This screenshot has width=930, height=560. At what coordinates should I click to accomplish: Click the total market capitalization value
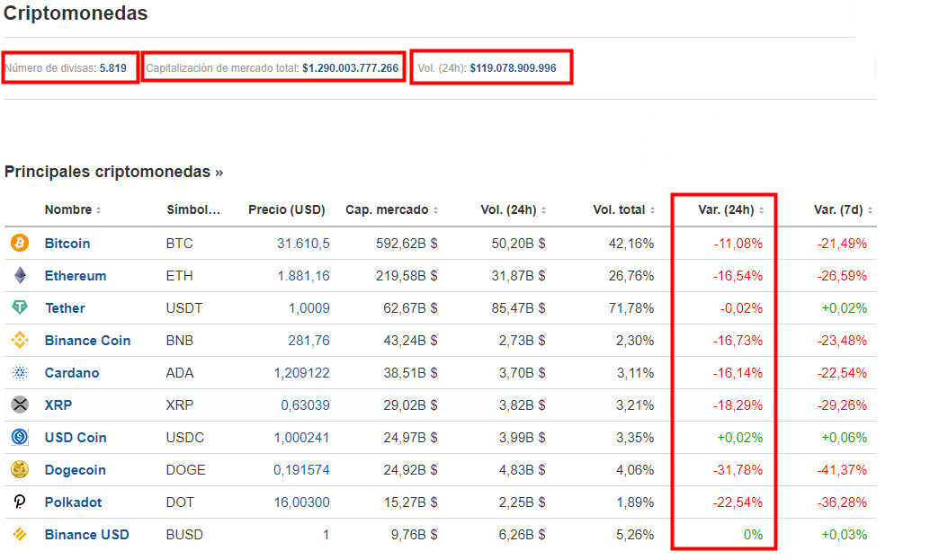pyautogui.click(x=350, y=68)
